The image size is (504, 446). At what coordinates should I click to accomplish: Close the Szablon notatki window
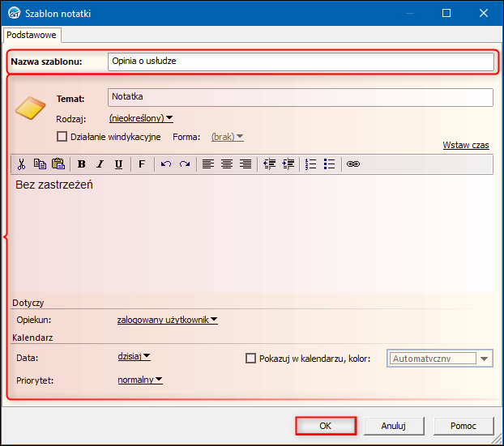pos(484,13)
